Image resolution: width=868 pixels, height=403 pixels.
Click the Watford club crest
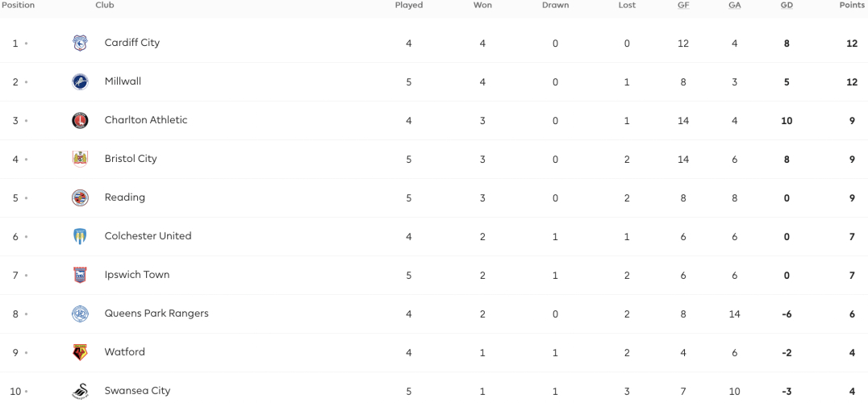click(x=81, y=353)
